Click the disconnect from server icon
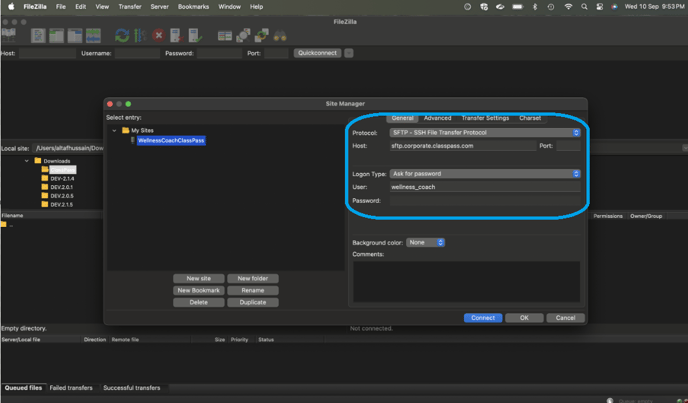This screenshot has width=688, height=403. (176, 36)
